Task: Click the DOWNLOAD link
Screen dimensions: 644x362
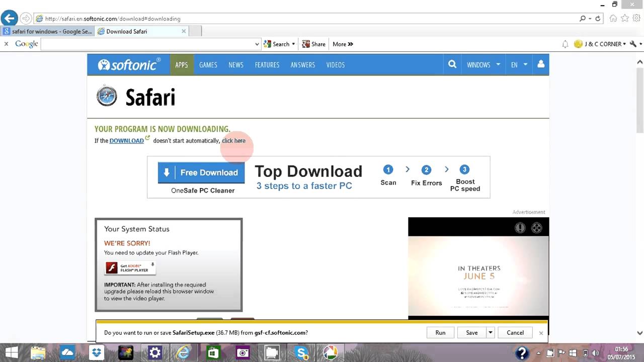Action: pos(127,141)
